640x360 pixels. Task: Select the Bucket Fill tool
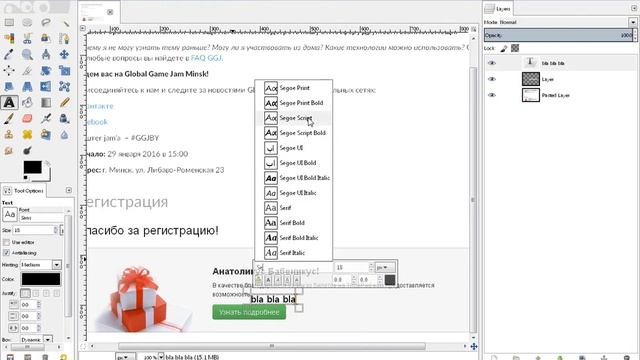click(27, 102)
